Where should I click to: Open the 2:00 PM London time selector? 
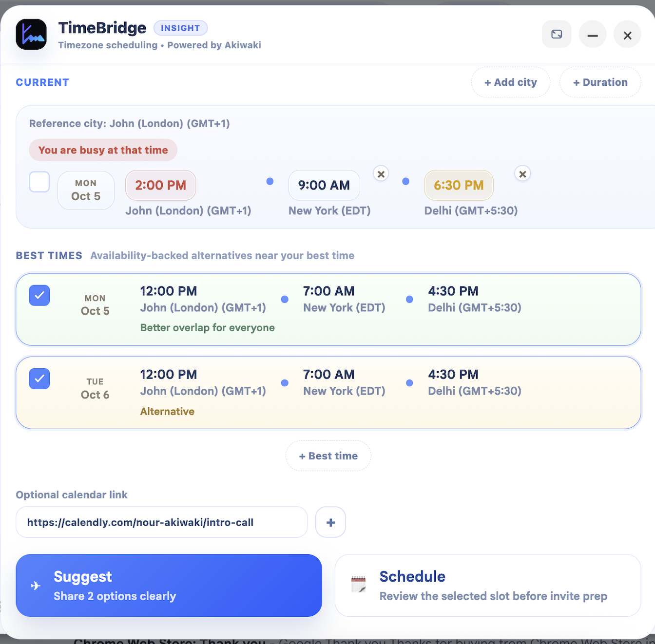[x=160, y=186]
